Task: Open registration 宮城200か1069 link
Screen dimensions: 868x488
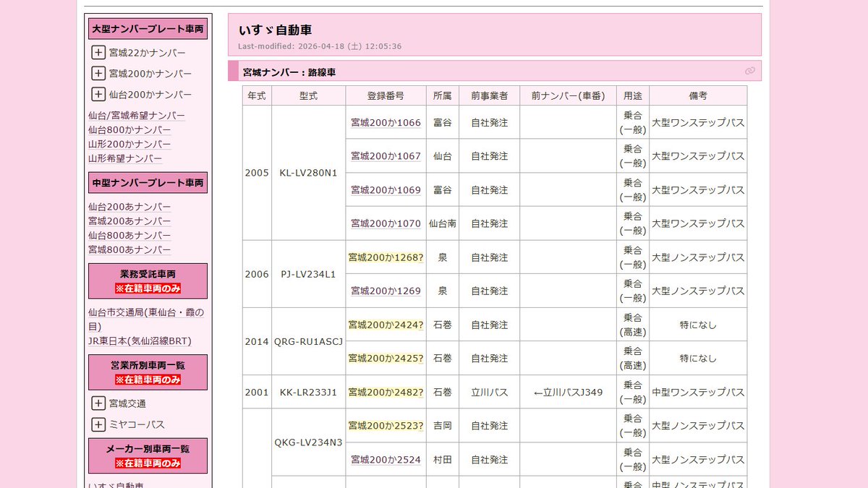Action: point(386,190)
